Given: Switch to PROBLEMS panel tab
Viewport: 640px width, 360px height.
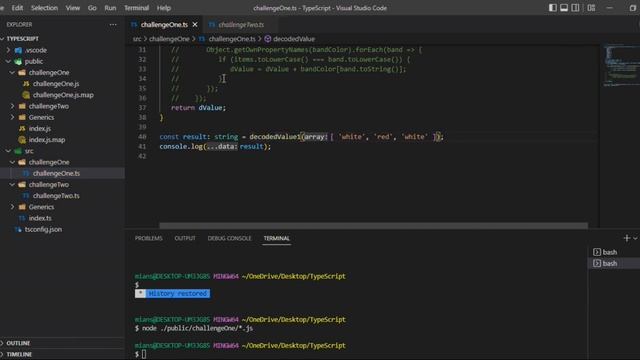Looking at the screenshot, I should (x=149, y=238).
